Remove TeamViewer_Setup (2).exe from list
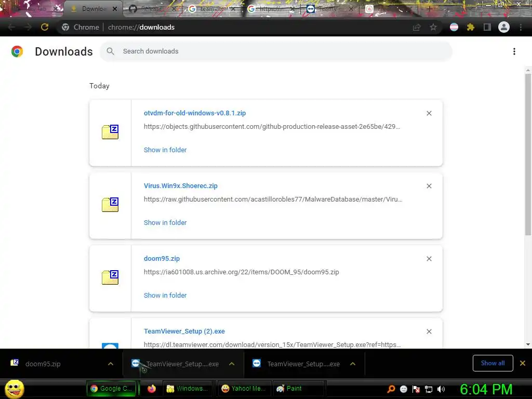532x399 pixels. tap(429, 331)
